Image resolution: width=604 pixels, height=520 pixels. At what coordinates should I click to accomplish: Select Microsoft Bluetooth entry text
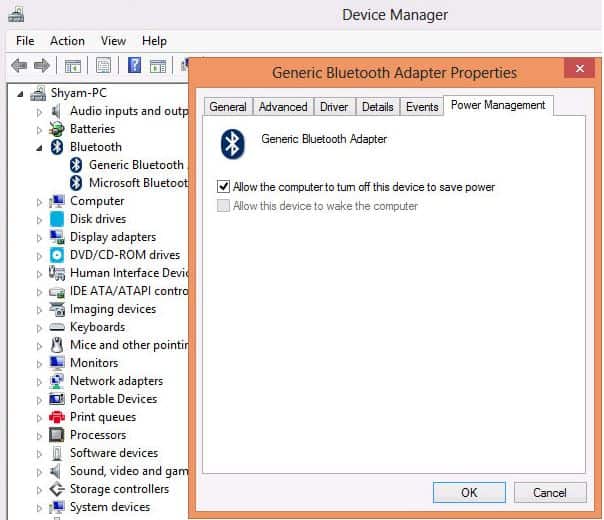(x=139, y=183)
